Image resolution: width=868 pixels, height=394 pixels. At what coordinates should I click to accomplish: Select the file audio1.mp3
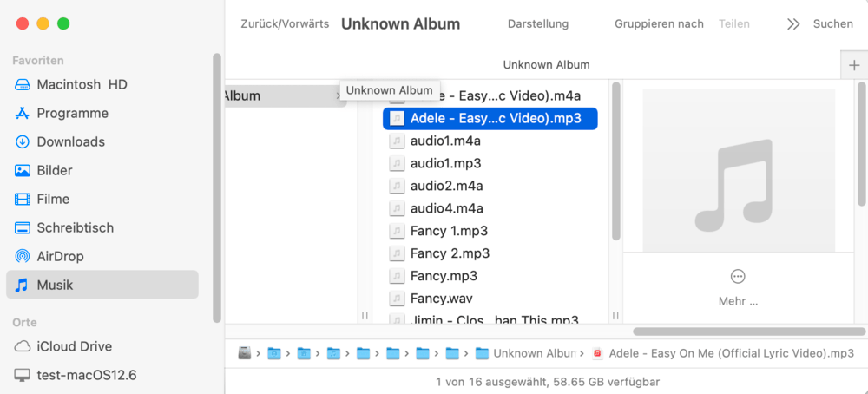pyautogui.click(x=445, y=163)
